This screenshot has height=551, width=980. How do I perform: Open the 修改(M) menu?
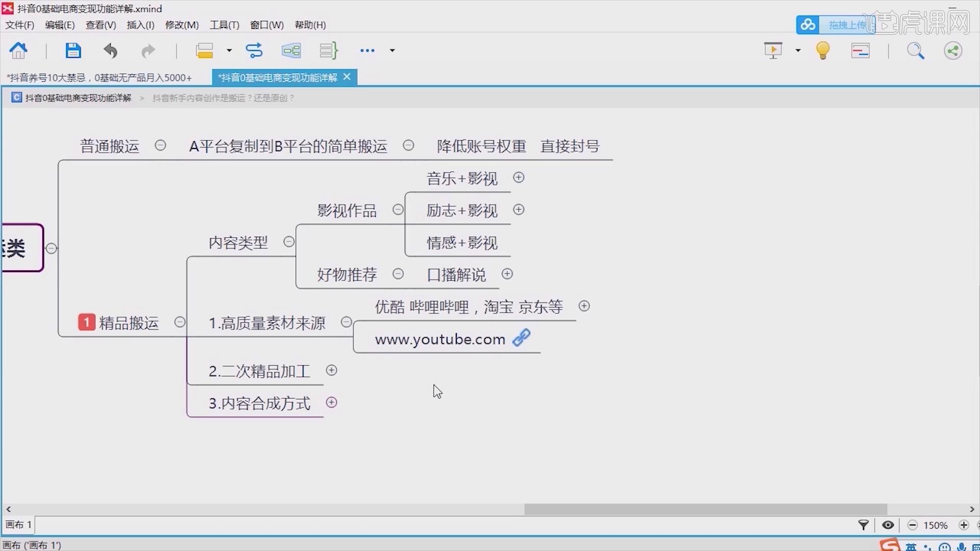tap(182, 25)
